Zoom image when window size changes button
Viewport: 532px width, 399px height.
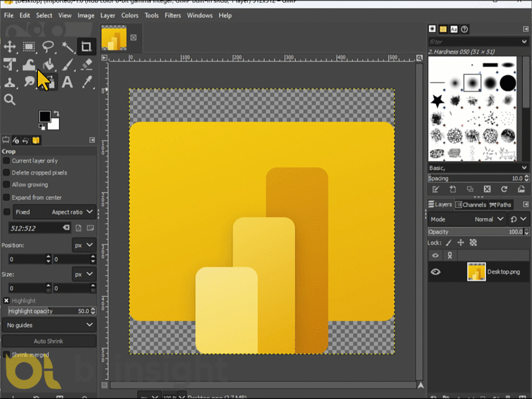[x=420, y=58]
